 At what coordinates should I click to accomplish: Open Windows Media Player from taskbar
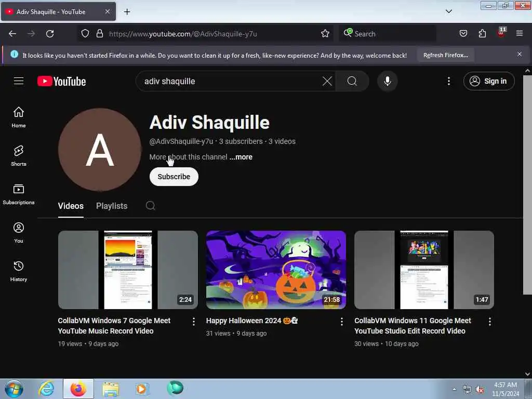[x=142, y=389]
